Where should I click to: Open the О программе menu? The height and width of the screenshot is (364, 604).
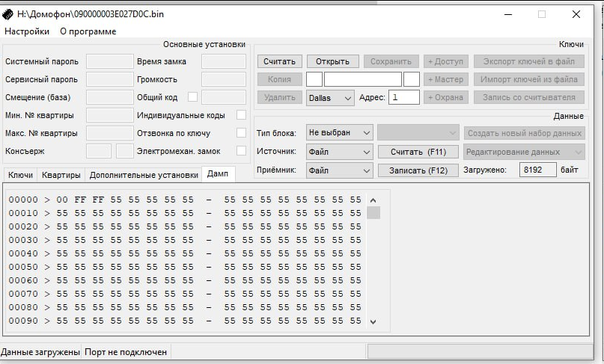(x=88, y=31)
